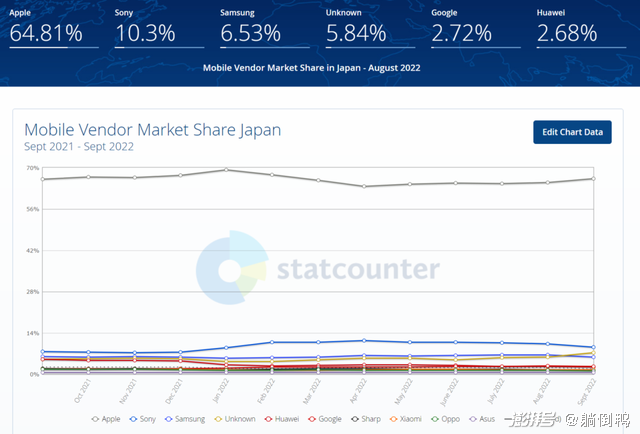Click the Jan 2022 x-axis label
The height and width of the screenshot is (434, 640).
pos(221,391)
